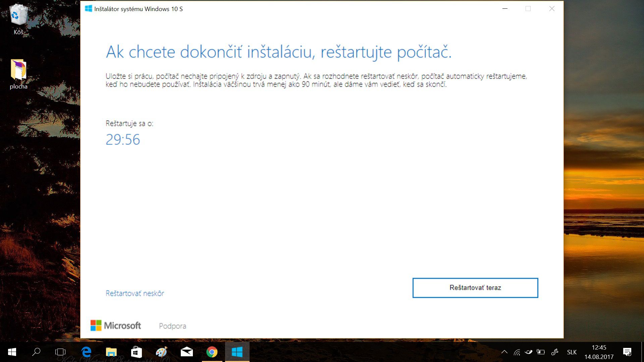Viewport: 644px width, 362px height.
Task: Select Windows 10 S installer taskbar icon
Action: click(x=237, y=352)
